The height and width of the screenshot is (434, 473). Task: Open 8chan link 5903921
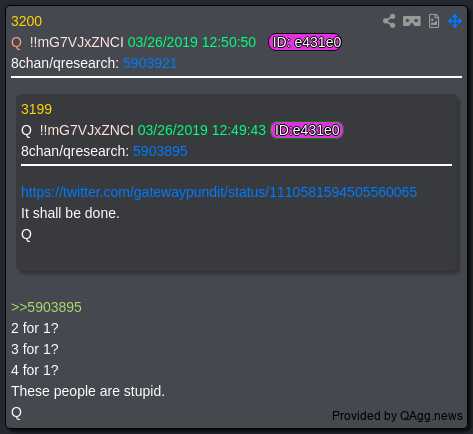(x=149, y=63)
